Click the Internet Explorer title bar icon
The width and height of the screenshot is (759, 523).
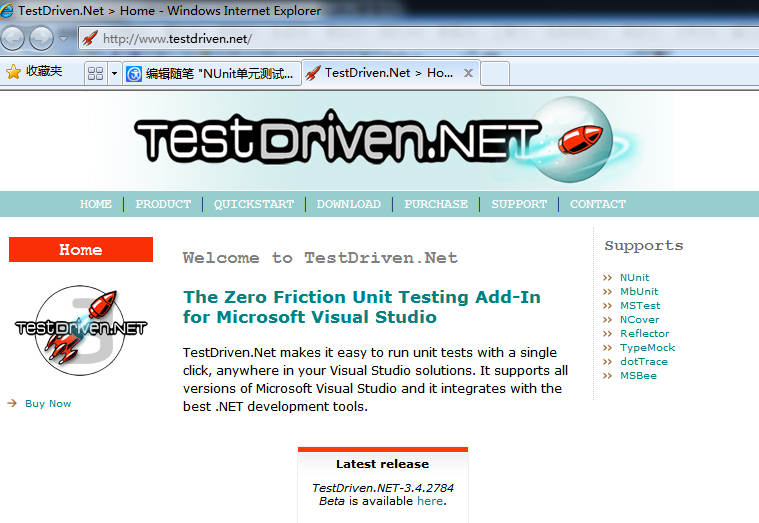(7, 10)
